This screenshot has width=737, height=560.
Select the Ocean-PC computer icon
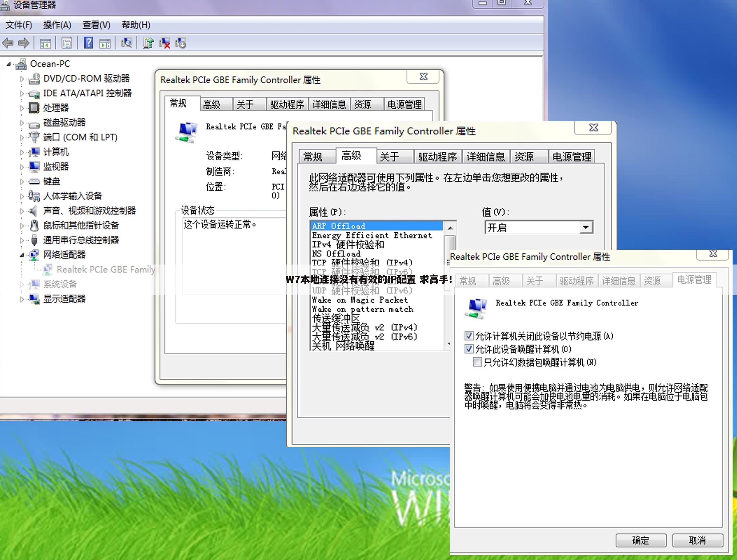tap(21, 64)
